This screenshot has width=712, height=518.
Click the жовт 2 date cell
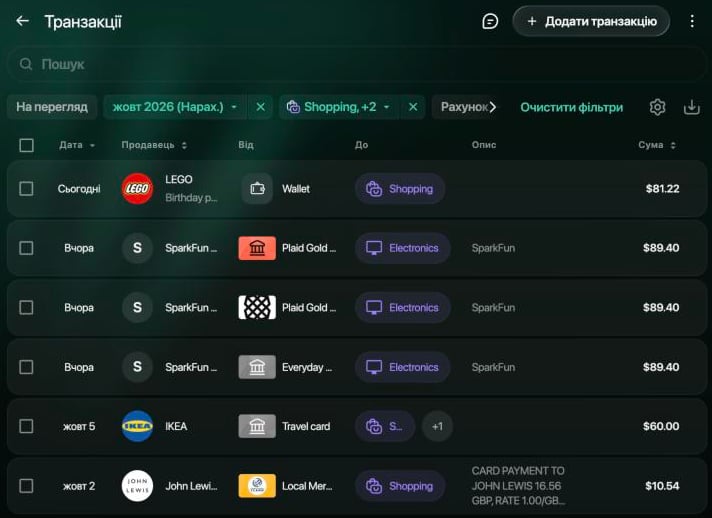[79, 486]
